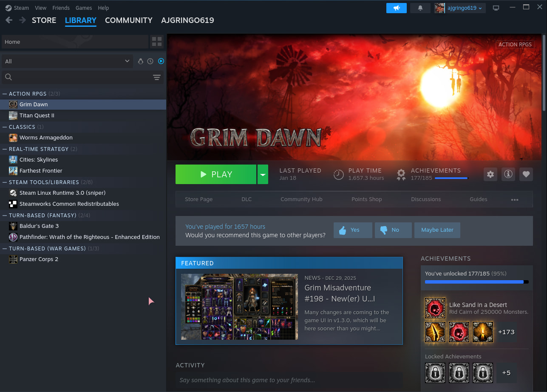Viewport: 547px width, 392px height.
Task: Open advanced filter options icon
Action: pos(157,77)
